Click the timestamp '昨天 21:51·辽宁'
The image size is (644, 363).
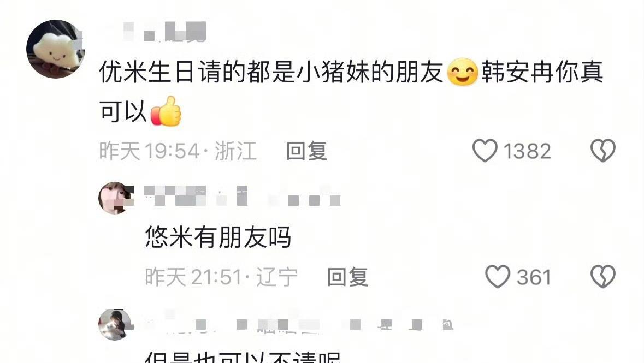pyautogui.click(x=221, y=277)
